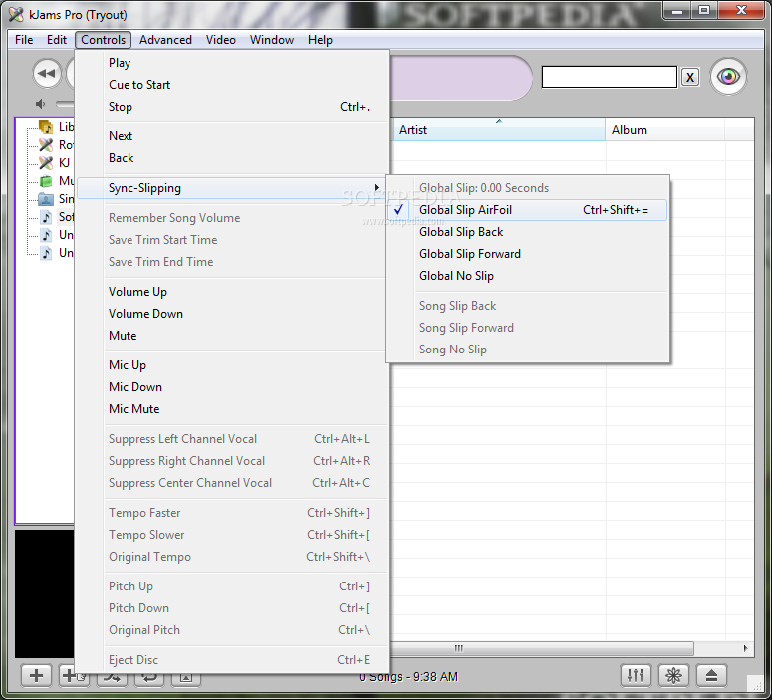Choose Global No Slip
This screenshot has height=700, width=772.
527,276
